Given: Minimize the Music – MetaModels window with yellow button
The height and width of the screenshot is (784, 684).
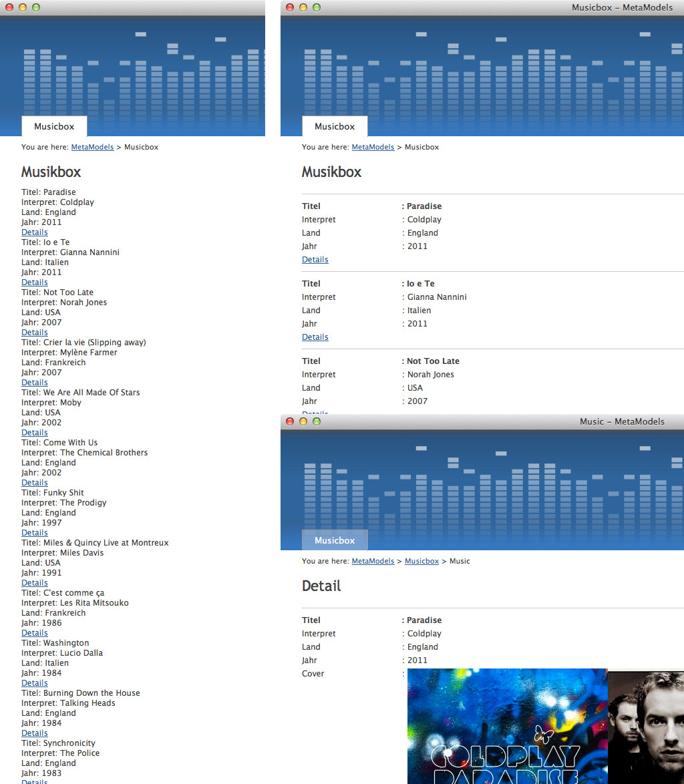Looking at the screenshot, I should coord(303,421).
